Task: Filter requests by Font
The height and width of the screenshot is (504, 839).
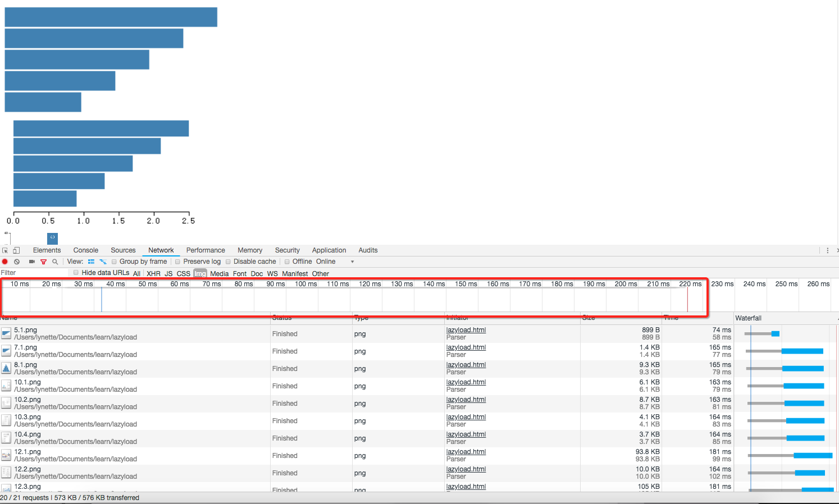Action: click(x=240, y=274)
